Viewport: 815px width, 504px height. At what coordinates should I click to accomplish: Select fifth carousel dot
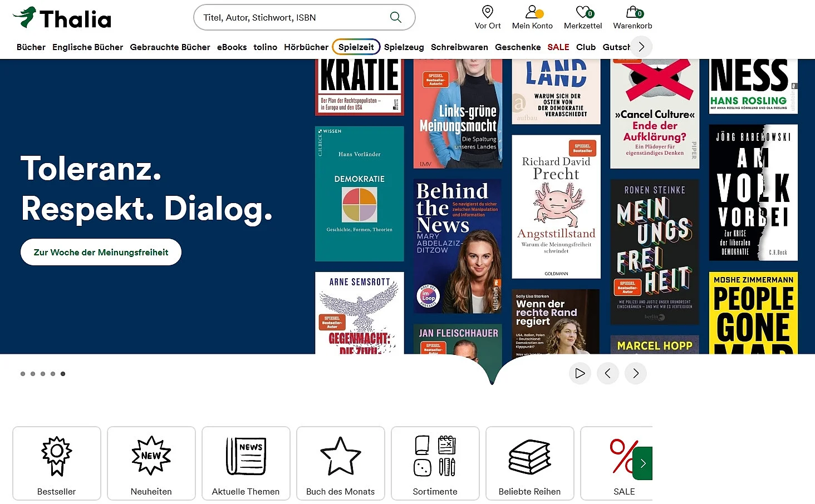63,374
